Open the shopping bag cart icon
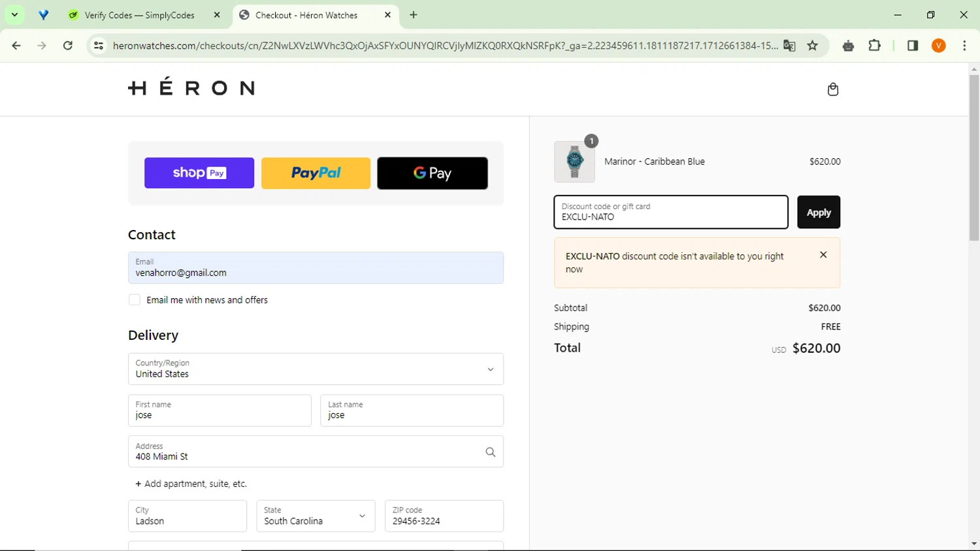The width and height of the screenshot is (980, 551). (833, 89)
